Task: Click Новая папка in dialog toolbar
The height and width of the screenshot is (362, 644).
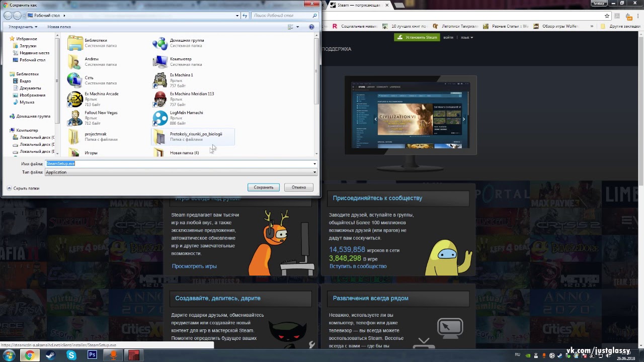Action: (59, 27)
